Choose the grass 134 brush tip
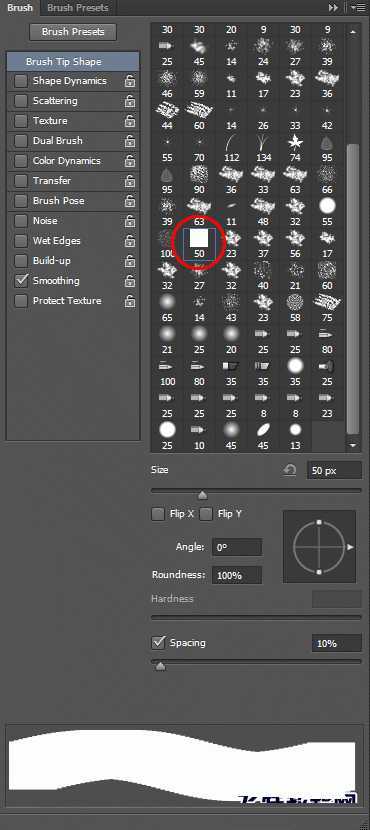Image resolution: width=370 pixels, height=830 pixels. point(263,142)
